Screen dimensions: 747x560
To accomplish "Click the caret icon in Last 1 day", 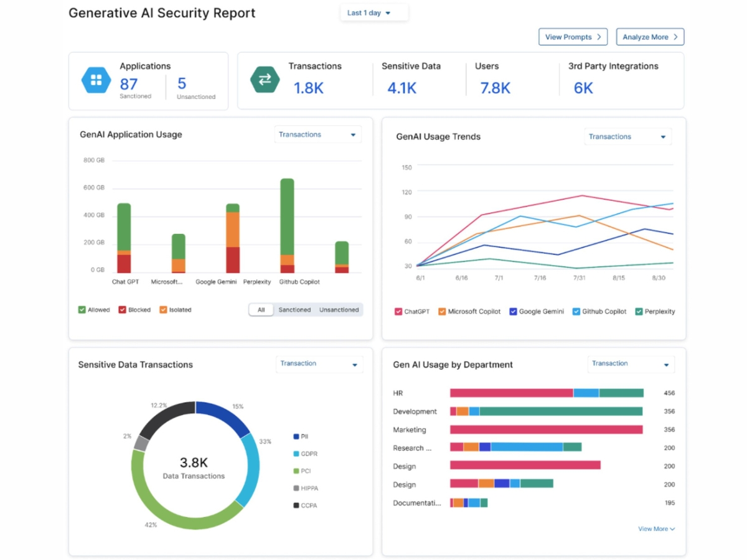I will [x=388, y=13].
